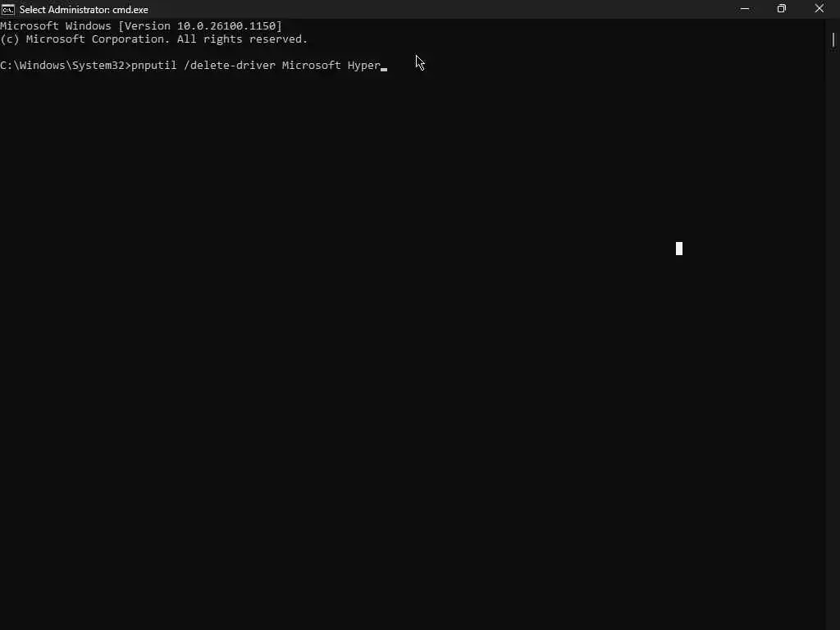This screenshot has height=630, width=840.
Task: Click the white selection block in console
Action: click(679, 249)
